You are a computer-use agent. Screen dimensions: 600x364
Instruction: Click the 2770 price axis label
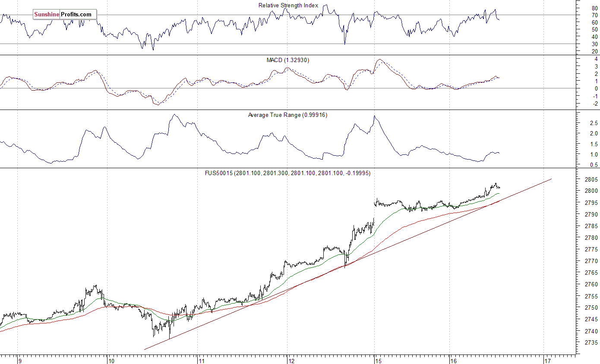(x=591, y=261)
